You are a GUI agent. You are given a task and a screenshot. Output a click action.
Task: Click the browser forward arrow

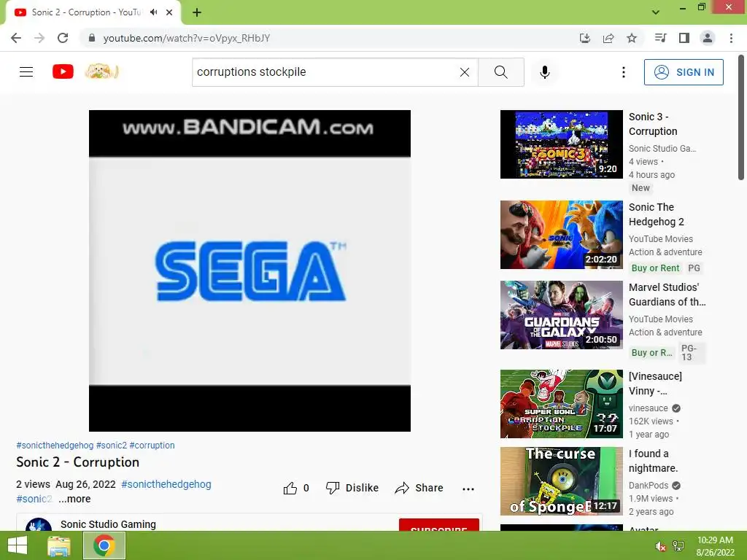[39, 38]
